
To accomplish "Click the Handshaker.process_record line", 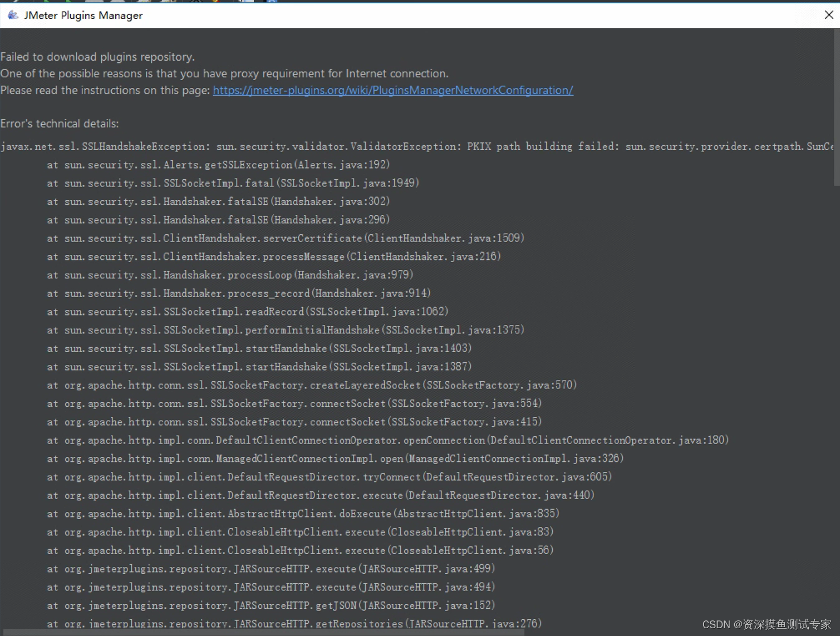I will [x=239, y=293].
